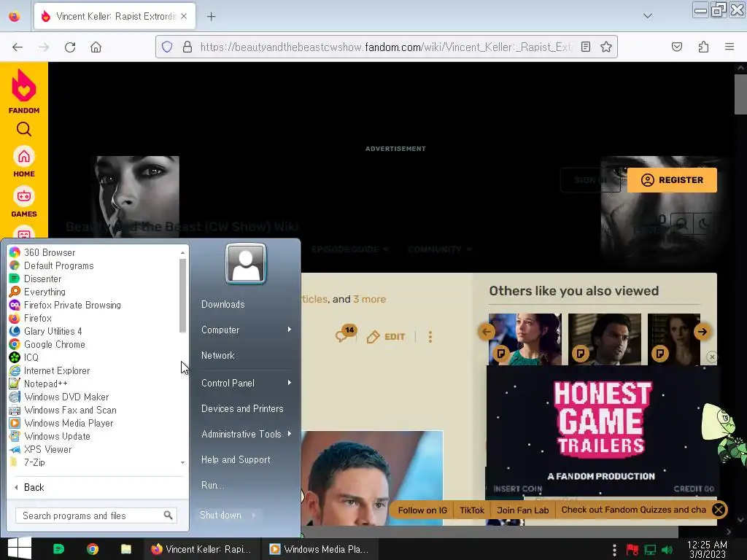Click the user account picture in Start menu

coord(245,263)
